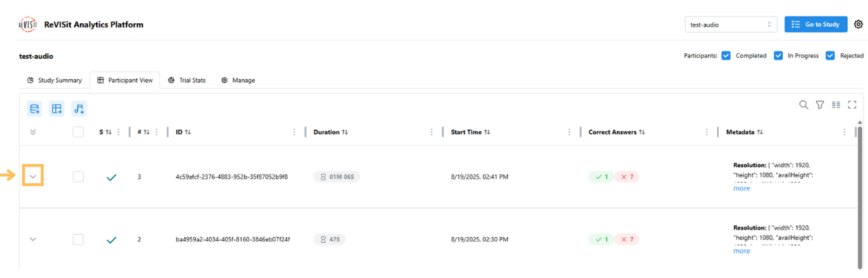Open the table search magnifier
This screenshot has height=278, width=868.
pyautogui.click(x=804, y=105)
